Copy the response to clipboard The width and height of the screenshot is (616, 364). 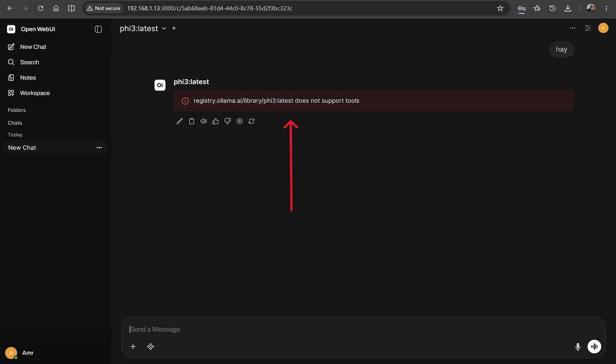coord(191,121)
